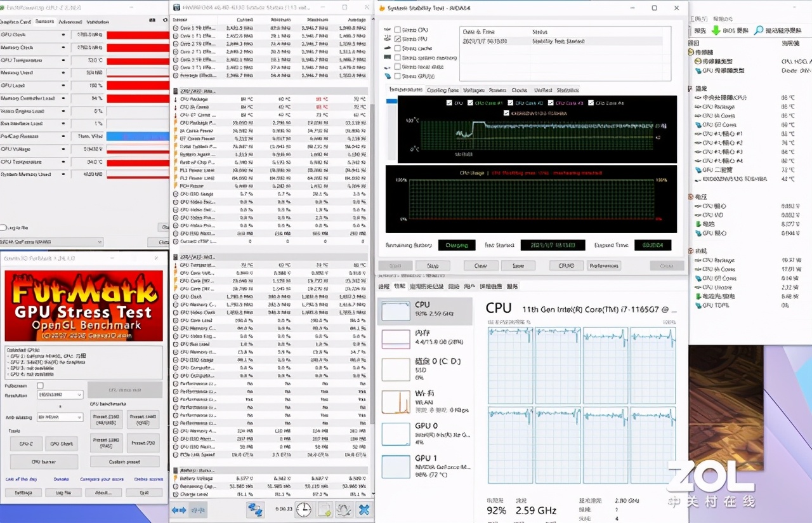Click the GPU burner button in FurMark
812x523 pixels.
point(44,461)
